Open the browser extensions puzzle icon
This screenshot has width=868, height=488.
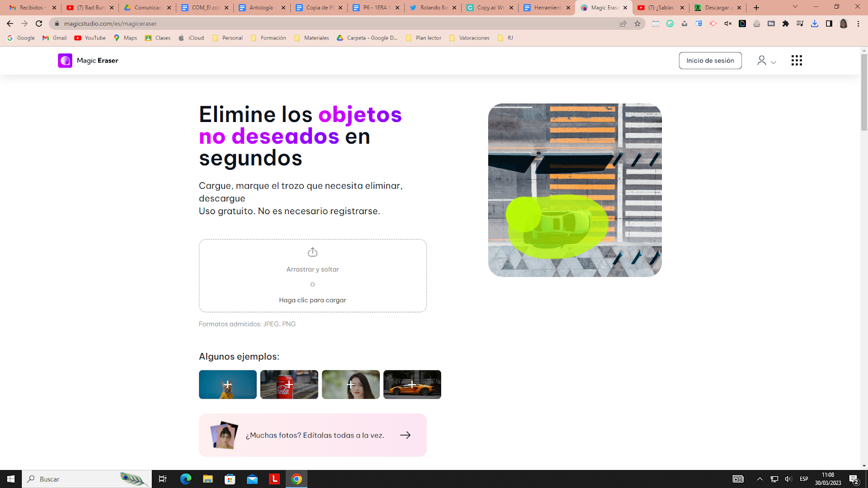[x=786, y=24]
